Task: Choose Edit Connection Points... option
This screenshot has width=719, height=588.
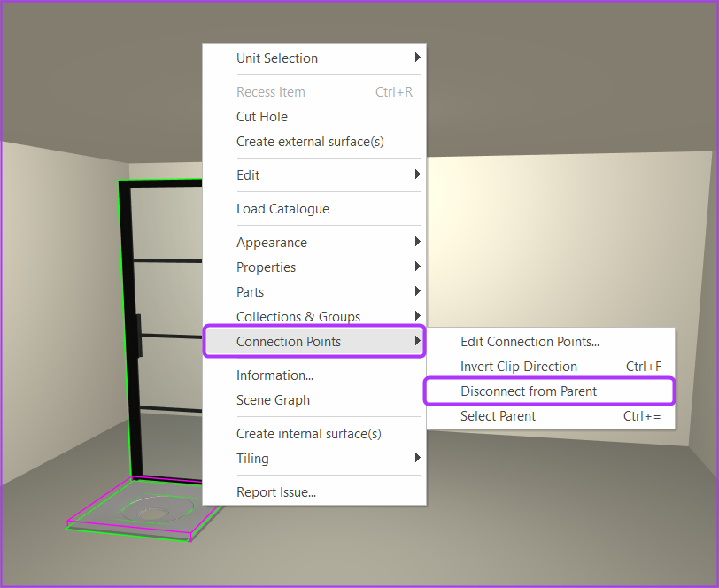Action: tap(551, 342)
